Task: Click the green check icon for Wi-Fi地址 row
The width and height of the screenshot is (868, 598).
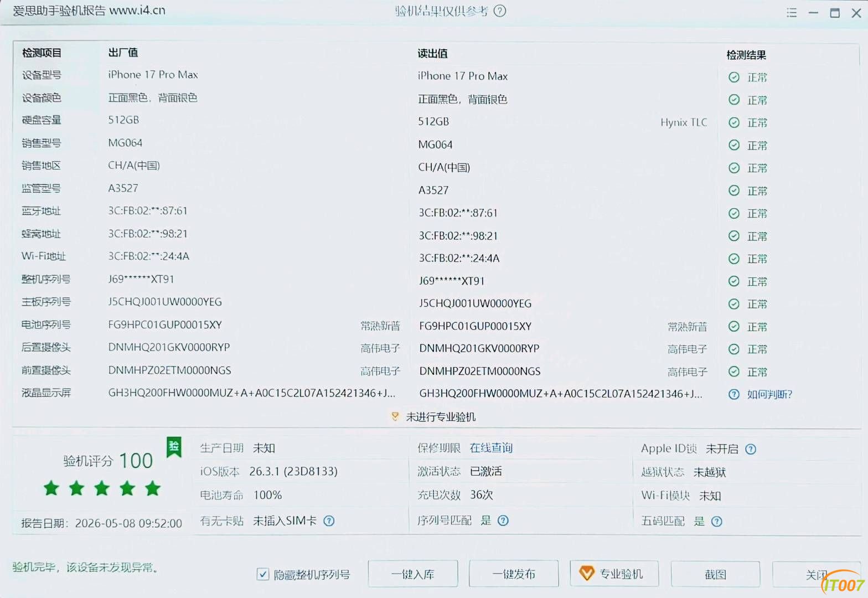Action: point(734,259)
